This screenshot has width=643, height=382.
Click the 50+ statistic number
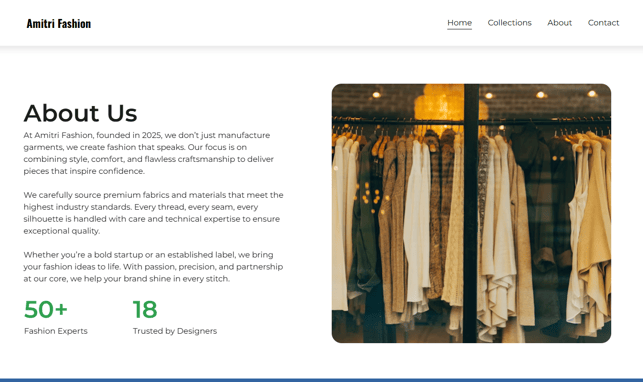click(46, 309)
